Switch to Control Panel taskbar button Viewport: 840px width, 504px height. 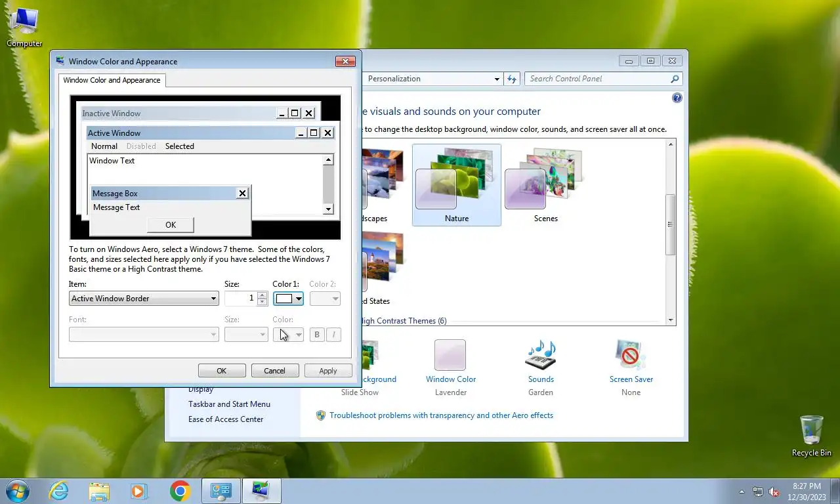click(221, 491)
